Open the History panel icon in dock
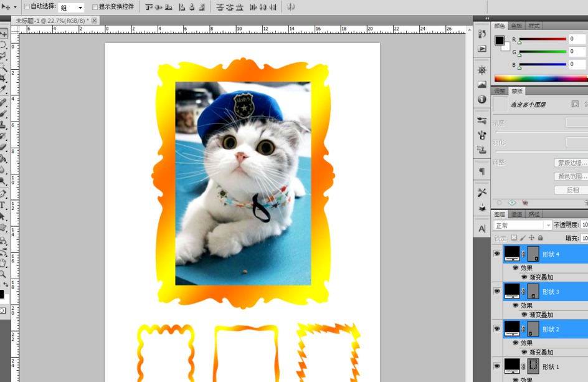Image resolution: width=588 pixels, height=382 pixels. (x=482, y=34)
